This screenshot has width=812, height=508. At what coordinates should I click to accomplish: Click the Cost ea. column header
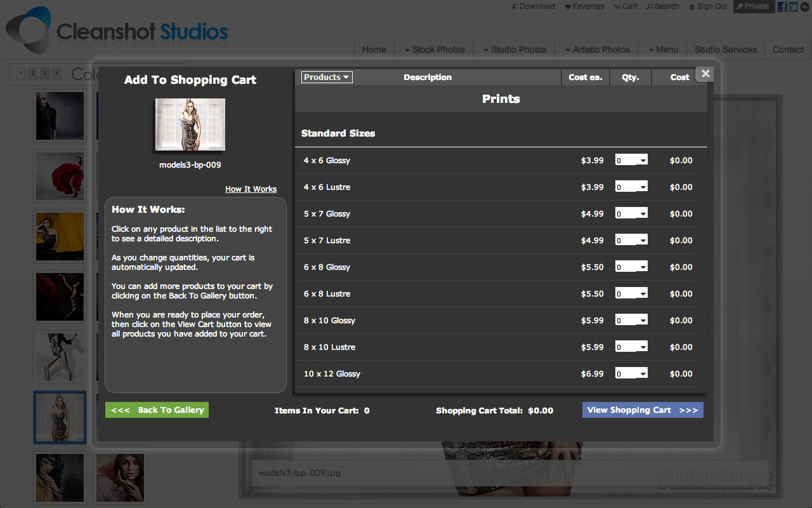tap(585, 77)
